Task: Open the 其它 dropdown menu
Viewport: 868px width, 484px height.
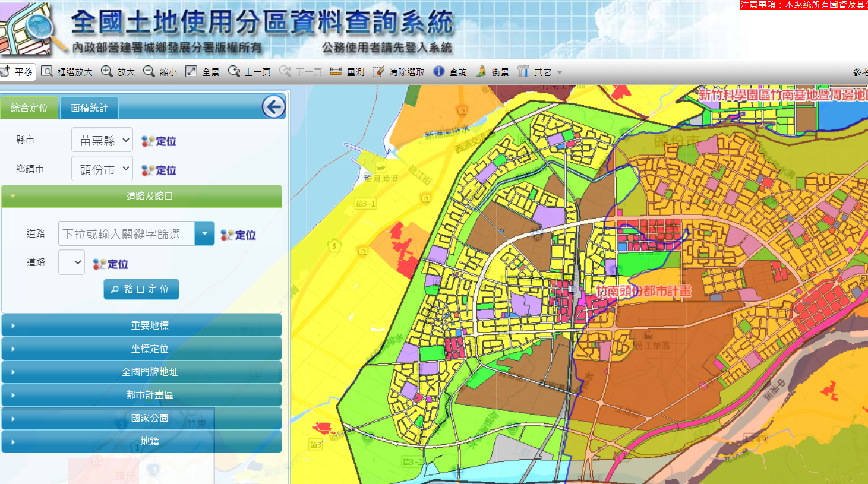Action: tap(540, 72)
